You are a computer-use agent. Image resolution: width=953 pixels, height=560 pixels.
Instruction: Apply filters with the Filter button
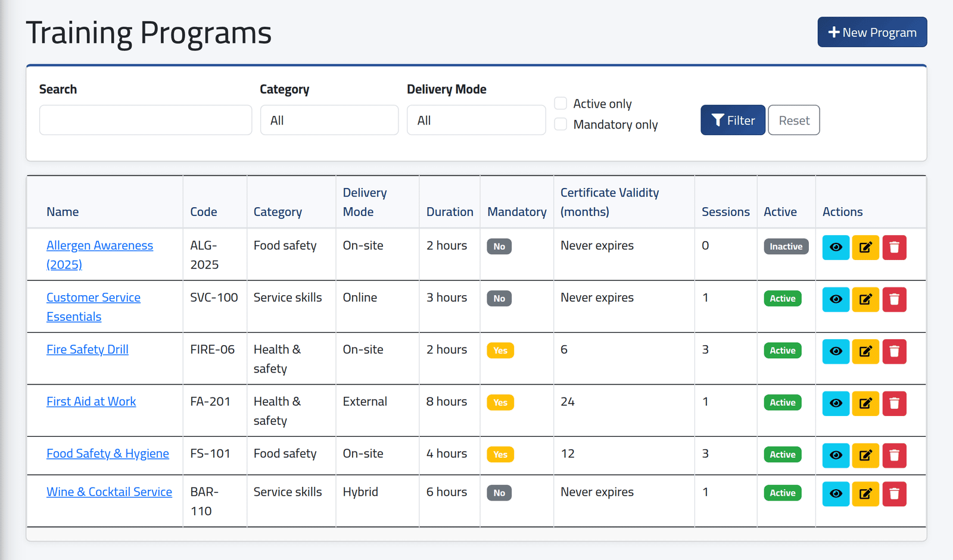click(733, 120)
